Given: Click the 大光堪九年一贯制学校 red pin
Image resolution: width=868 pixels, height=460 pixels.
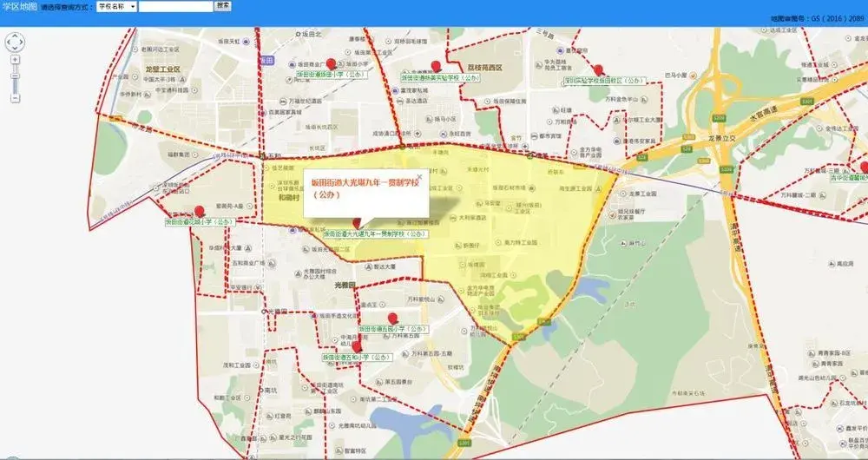Looking at the screenshot, I should [357, 224].
